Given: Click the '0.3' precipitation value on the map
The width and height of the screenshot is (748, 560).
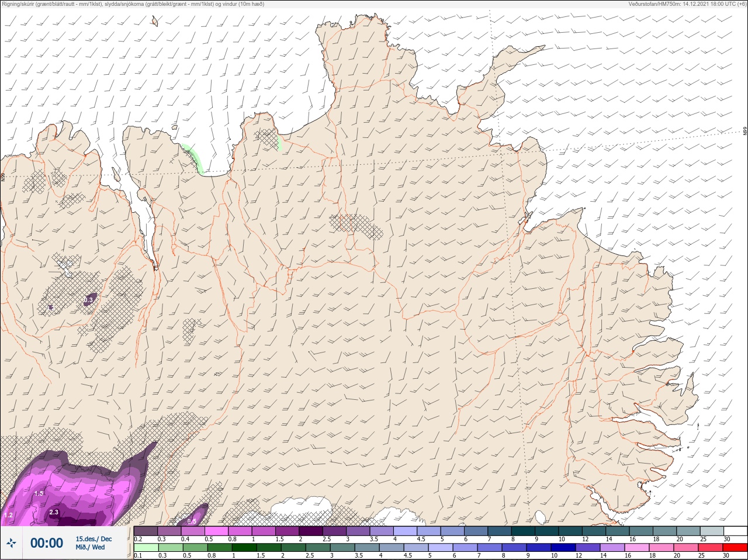Looking at the screenshot, I should (88, 300).
